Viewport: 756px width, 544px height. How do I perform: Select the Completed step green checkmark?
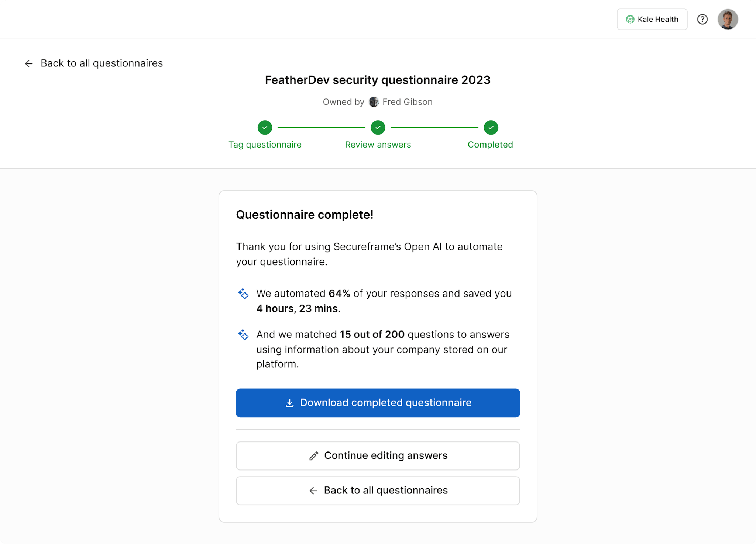point(491,127)
